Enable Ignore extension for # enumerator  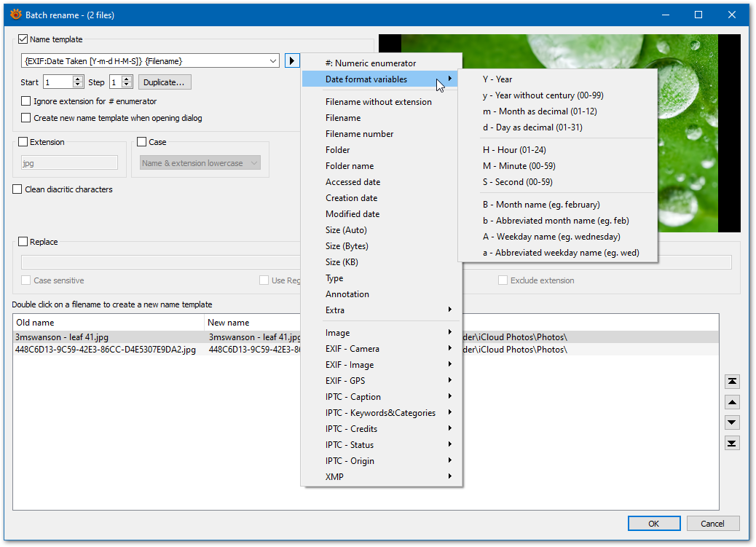26,101
